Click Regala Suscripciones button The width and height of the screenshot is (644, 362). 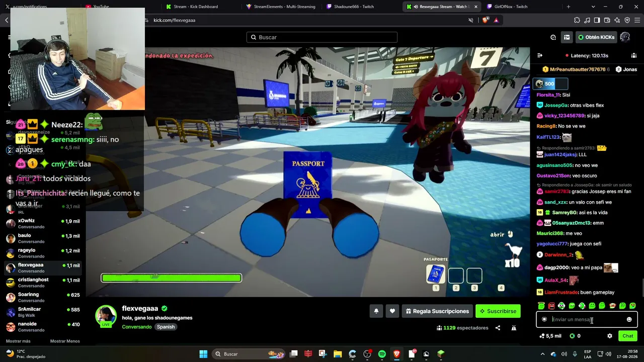(437, 311)
